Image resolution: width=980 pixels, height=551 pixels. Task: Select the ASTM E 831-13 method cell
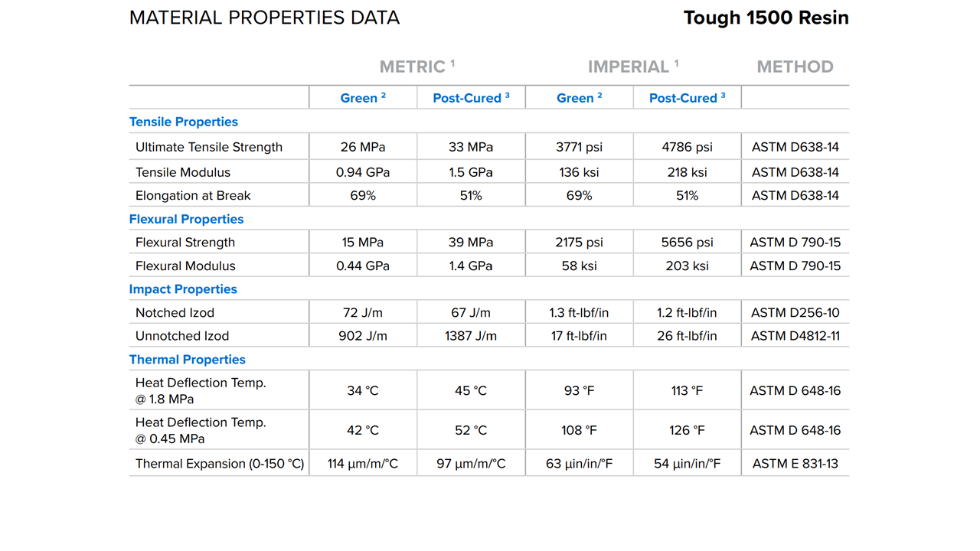[795, 464]
